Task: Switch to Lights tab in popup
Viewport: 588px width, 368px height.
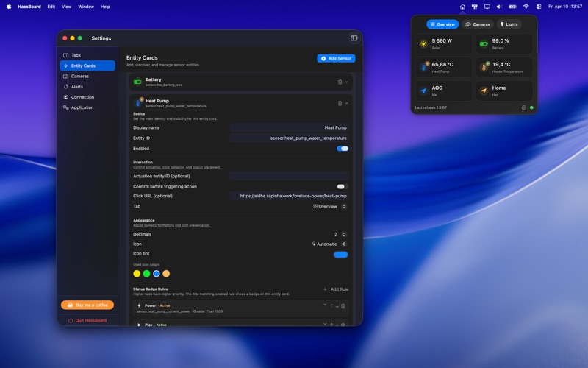Action: point(509,24)
